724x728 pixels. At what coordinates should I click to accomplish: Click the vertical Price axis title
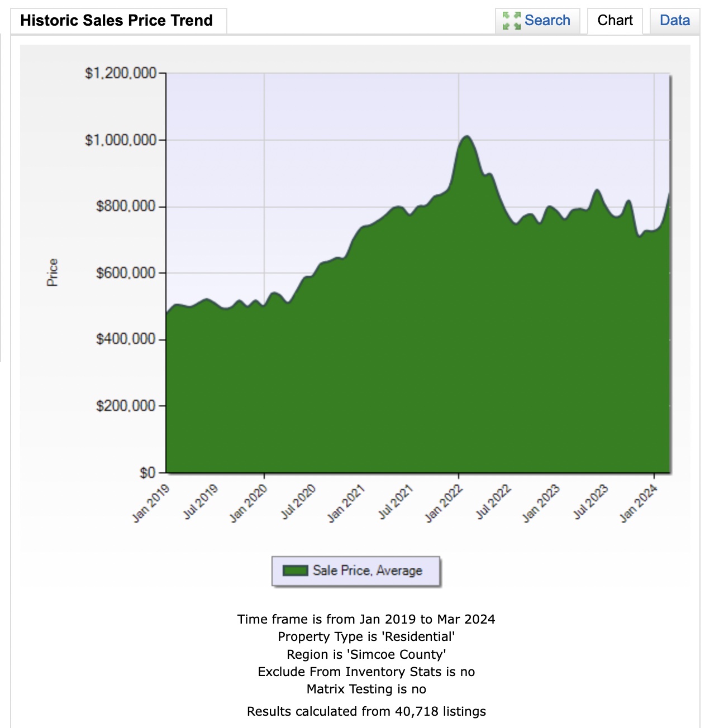[52, 272]
